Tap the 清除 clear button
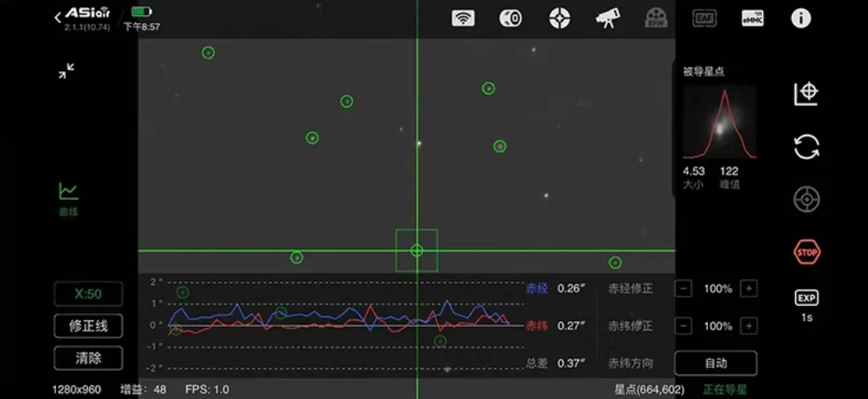 pyautogui.click(x=88, y=358)
